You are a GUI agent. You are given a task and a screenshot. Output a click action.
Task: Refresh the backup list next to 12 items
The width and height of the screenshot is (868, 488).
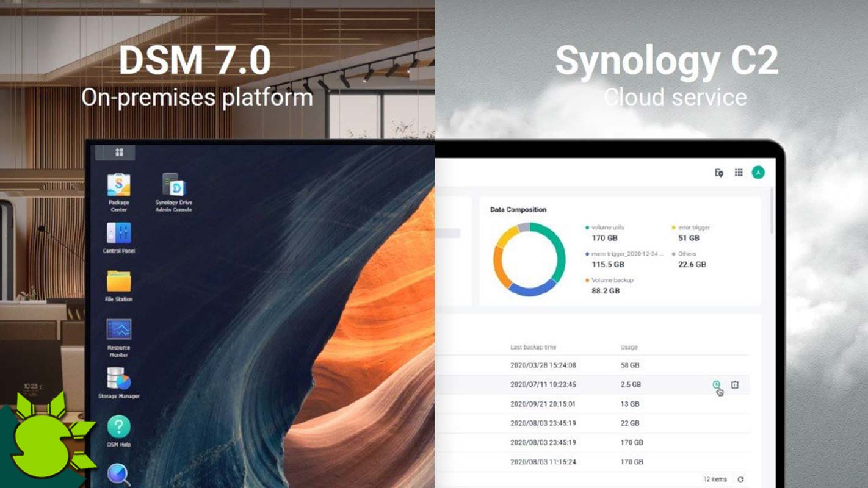(x=740, y=479)
